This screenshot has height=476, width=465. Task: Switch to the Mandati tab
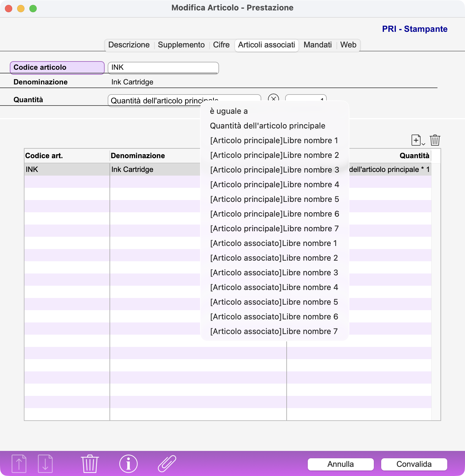pos(318,45)
